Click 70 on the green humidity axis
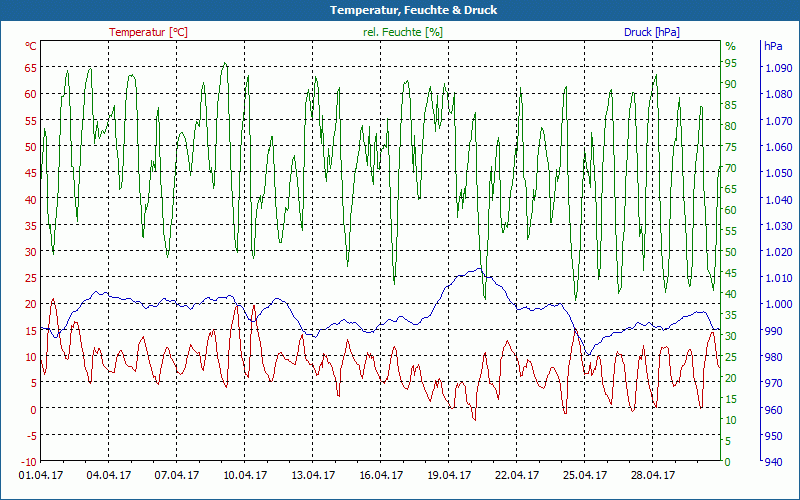 click(x=731, y=168)
